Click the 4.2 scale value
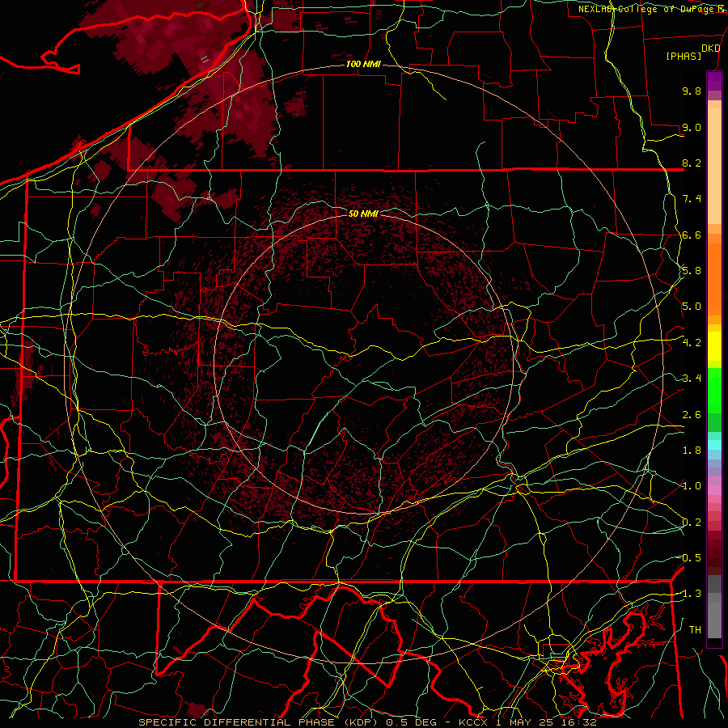 point(692,343)
